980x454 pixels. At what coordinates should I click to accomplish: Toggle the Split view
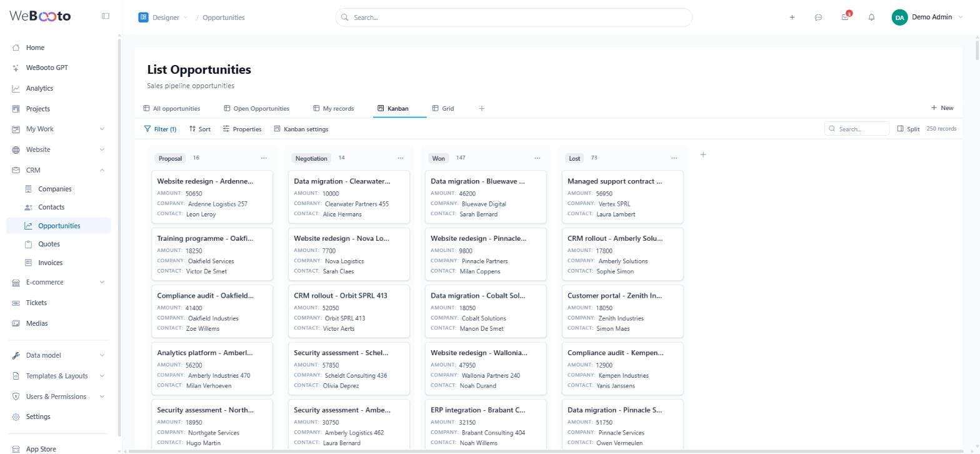tap(908, 129)
